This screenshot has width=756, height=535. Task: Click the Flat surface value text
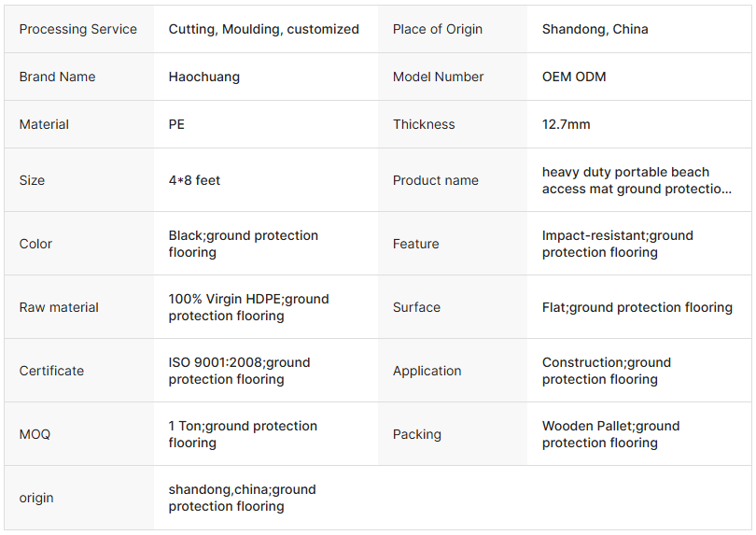click(x=637, y=307)
